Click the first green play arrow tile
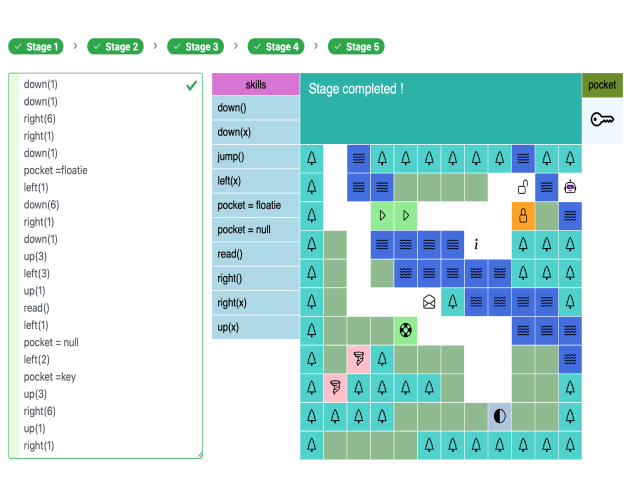The height and width of the screenshot is (500, 630). (x=381, y=215)
